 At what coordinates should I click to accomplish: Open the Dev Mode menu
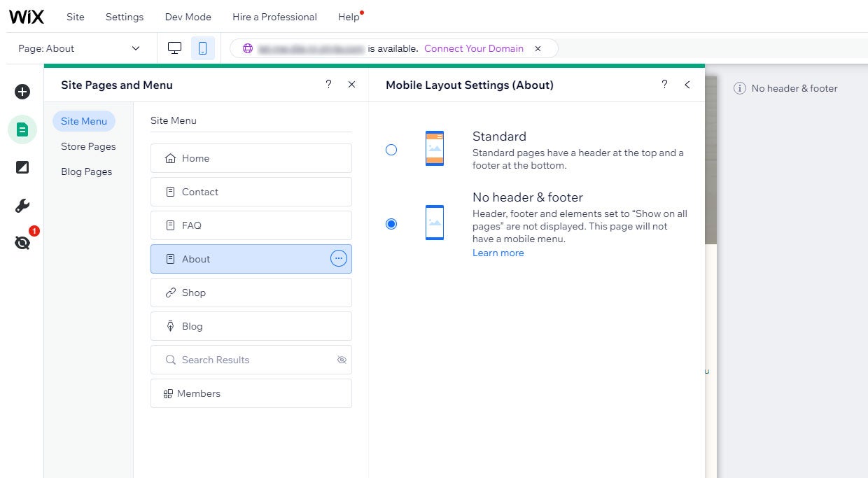click(188, 17)
